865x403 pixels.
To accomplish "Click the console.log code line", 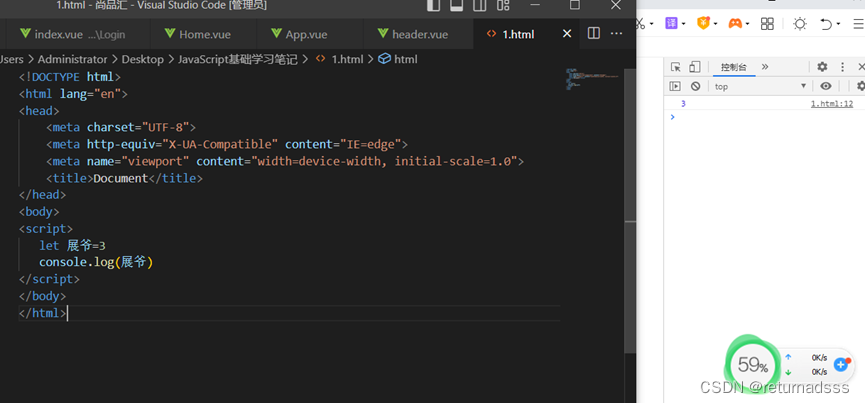I will 96,262.
